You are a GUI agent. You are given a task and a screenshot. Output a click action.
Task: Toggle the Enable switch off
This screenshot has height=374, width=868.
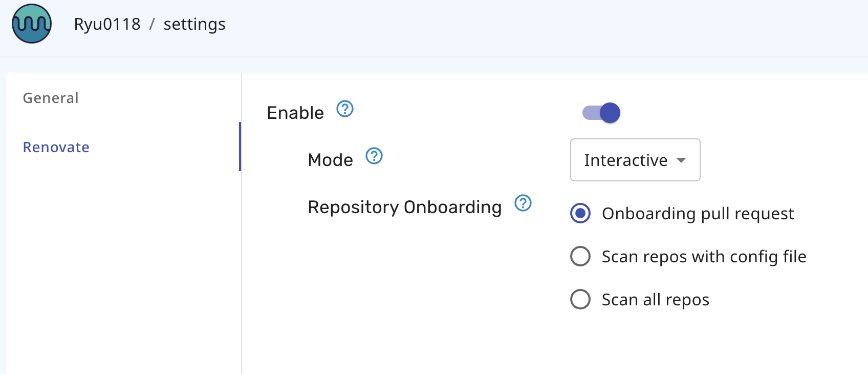coord(602,113)
